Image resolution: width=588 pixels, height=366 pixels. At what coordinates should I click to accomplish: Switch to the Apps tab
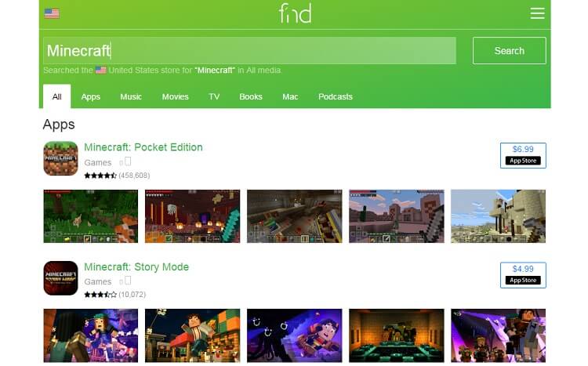point(91,96)
